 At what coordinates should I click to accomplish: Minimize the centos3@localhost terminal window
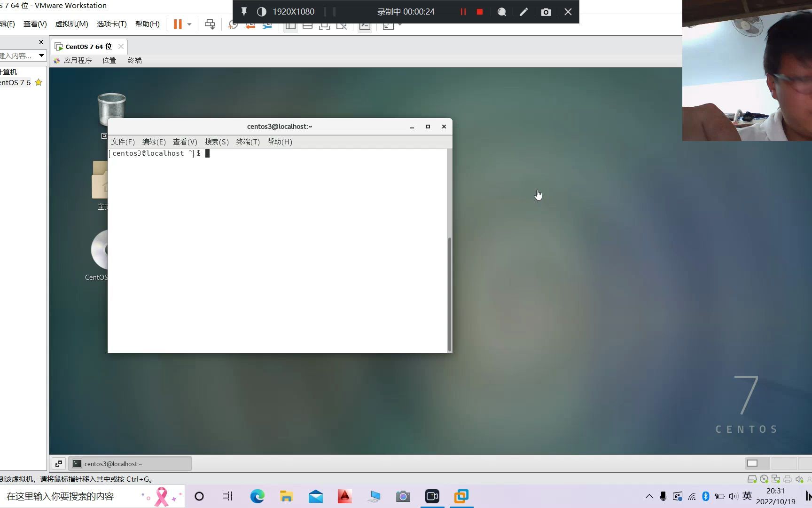point(412,127)
